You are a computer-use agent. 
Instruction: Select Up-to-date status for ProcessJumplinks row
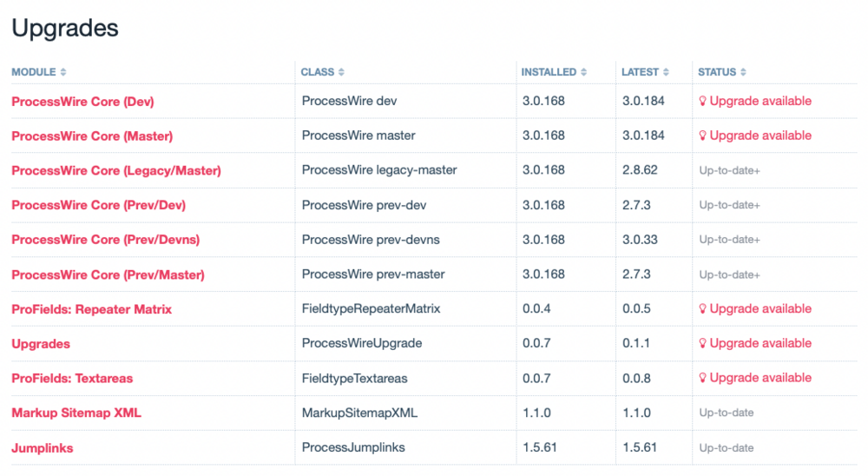pos(727,447)
